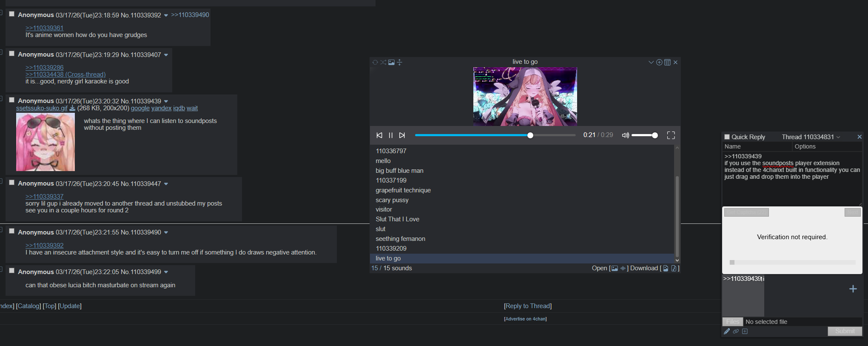The image size is (868, 346).
Task: Click hover-images arrows icon in player header
Action: [399, 62]
